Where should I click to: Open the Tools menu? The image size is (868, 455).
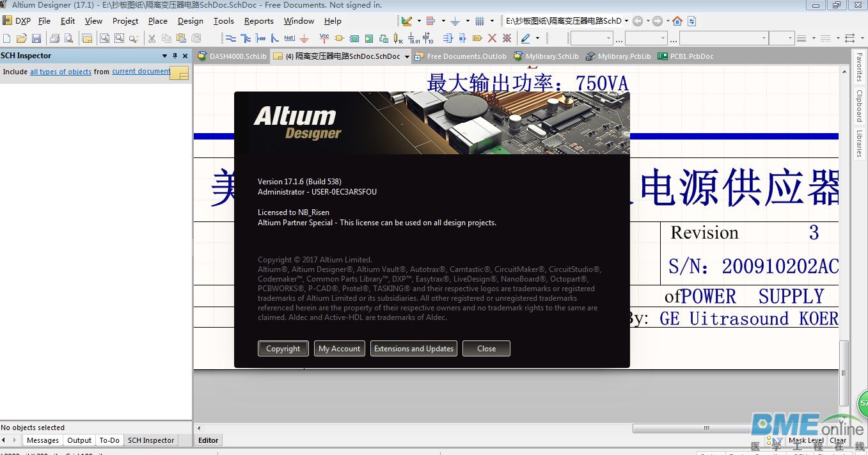pyautogui.click(x=223, y=21)
